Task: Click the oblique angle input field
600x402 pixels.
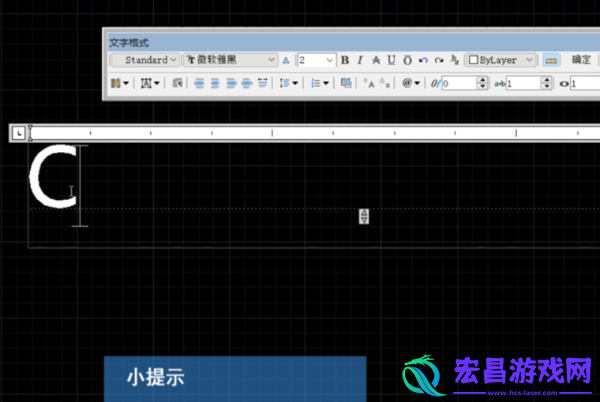Action: tap(460, 83)
